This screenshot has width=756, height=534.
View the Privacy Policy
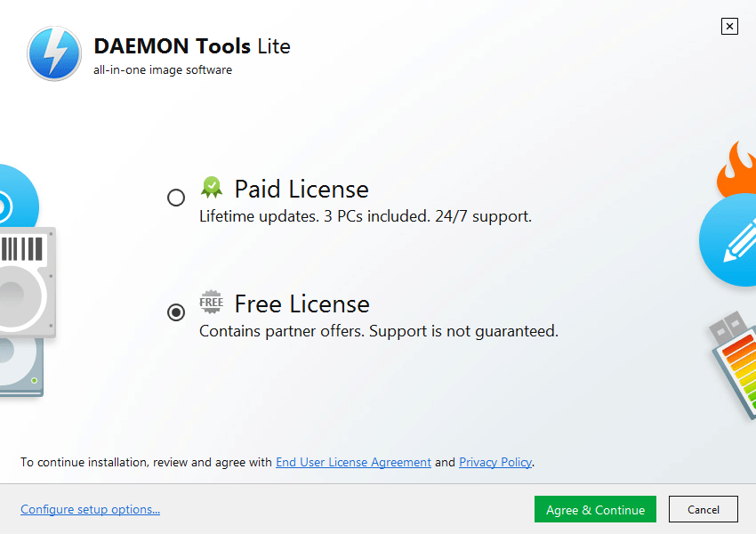495,462
